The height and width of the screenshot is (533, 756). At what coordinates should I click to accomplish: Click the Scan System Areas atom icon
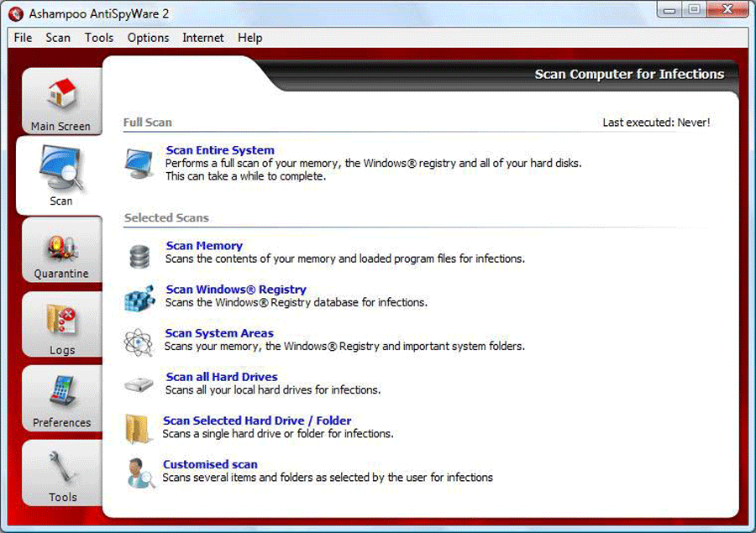(139, 342)
